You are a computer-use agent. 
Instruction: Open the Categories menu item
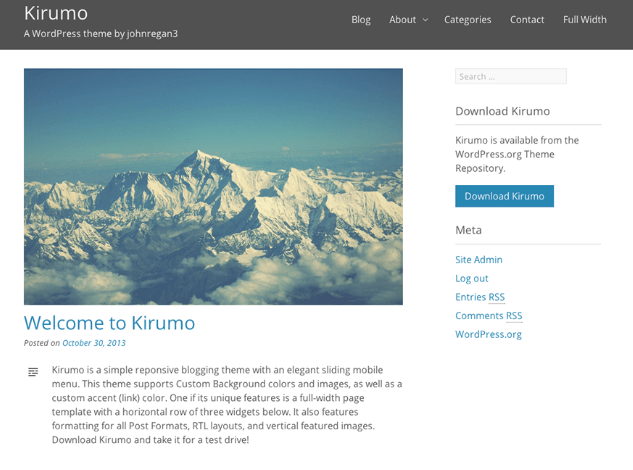[x=467, y=20]
